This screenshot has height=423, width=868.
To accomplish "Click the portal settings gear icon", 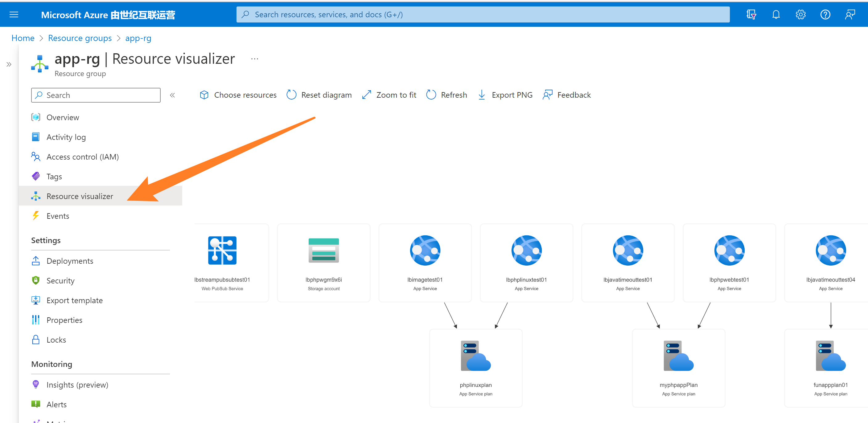I will (x=800, y=14).
